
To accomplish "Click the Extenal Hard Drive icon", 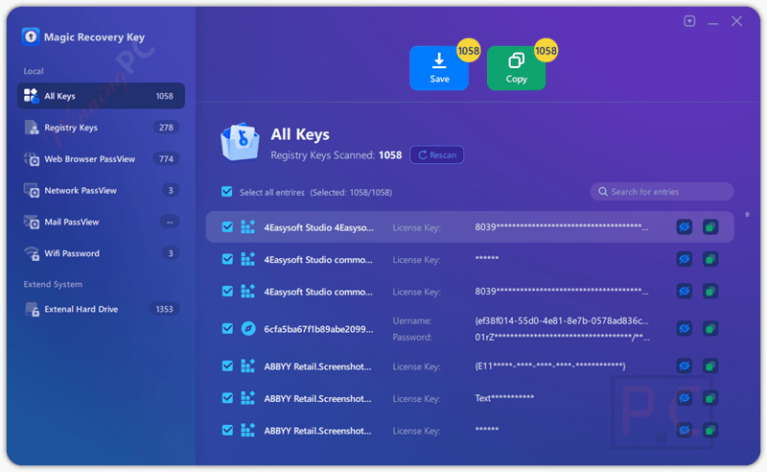I will pos(31,309).
